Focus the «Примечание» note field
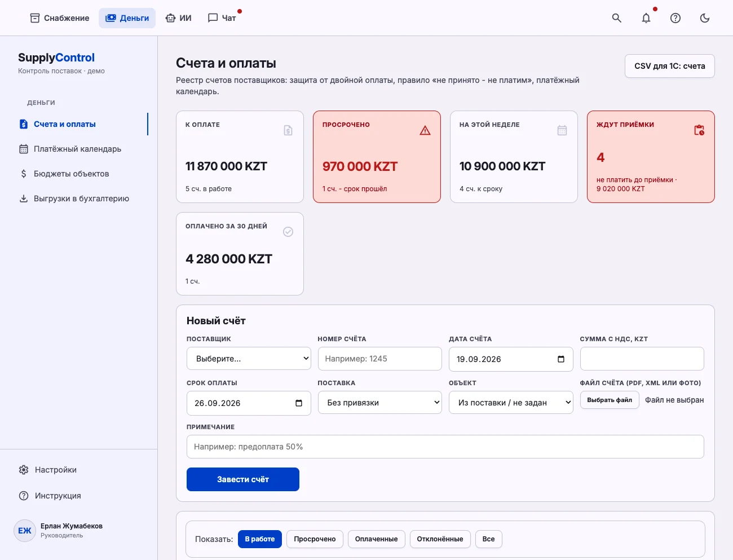733x560 pixels. click(x=445, y=447)
